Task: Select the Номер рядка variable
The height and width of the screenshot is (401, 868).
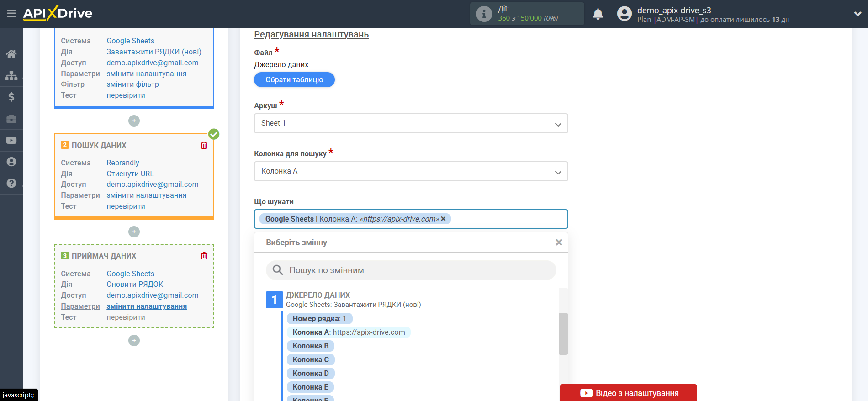Action: pyautogui.click(x=319, y=318)
